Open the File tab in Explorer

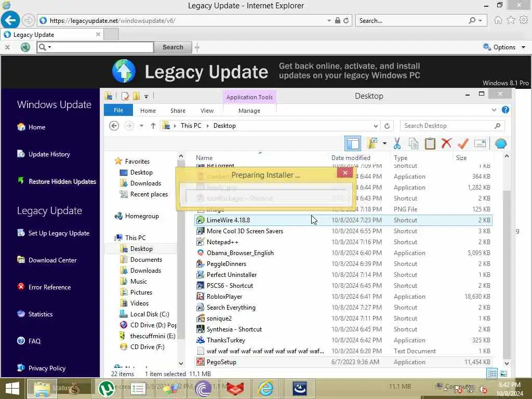point(118,110)
